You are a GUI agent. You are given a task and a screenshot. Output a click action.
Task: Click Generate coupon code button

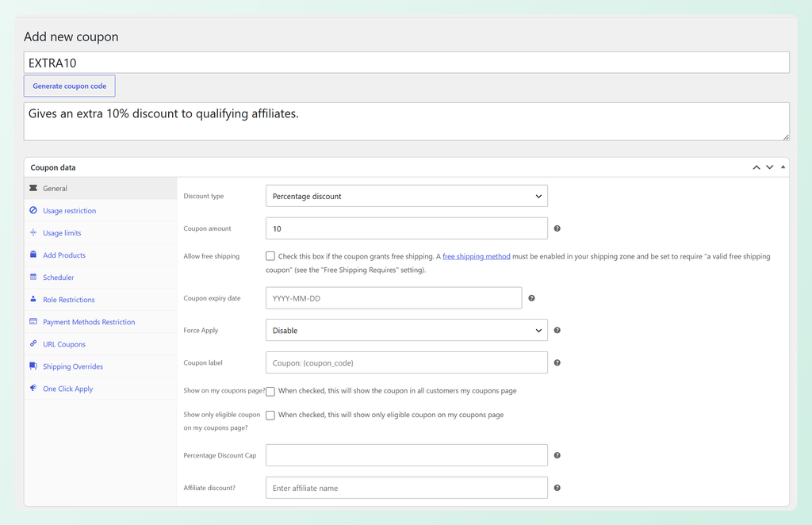coord(70,86)
